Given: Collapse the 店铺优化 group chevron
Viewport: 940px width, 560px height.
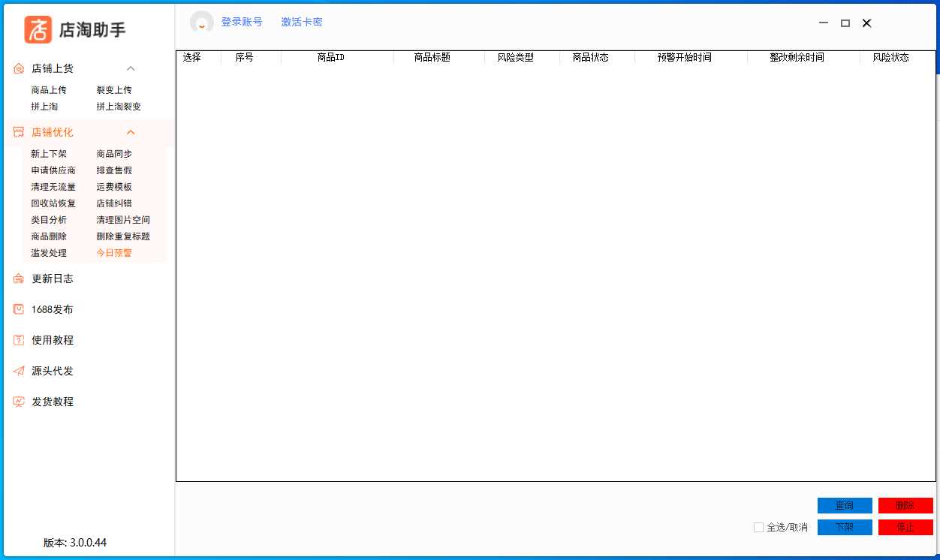Looking at the screenshot, I should (131, 131).
